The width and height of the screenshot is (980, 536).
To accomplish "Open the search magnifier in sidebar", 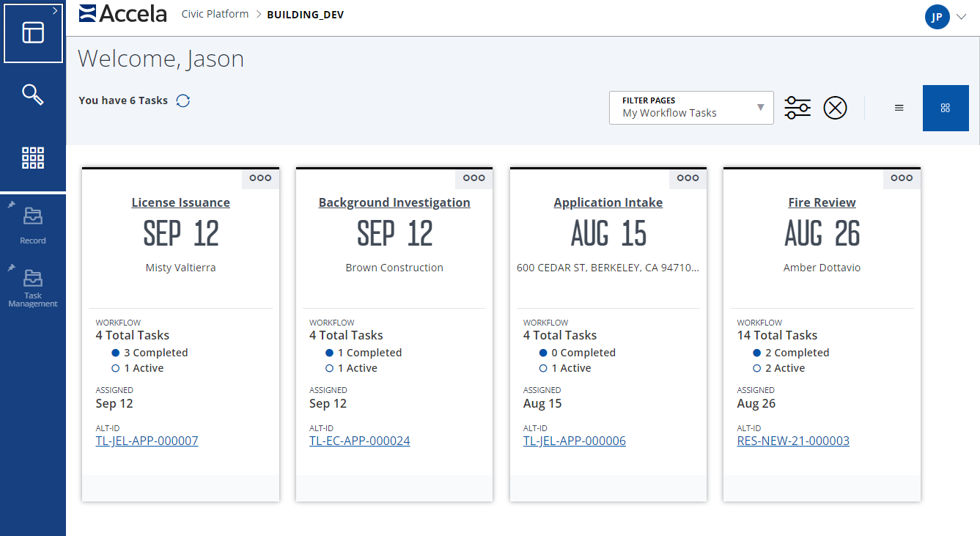I will coord(33,95).
